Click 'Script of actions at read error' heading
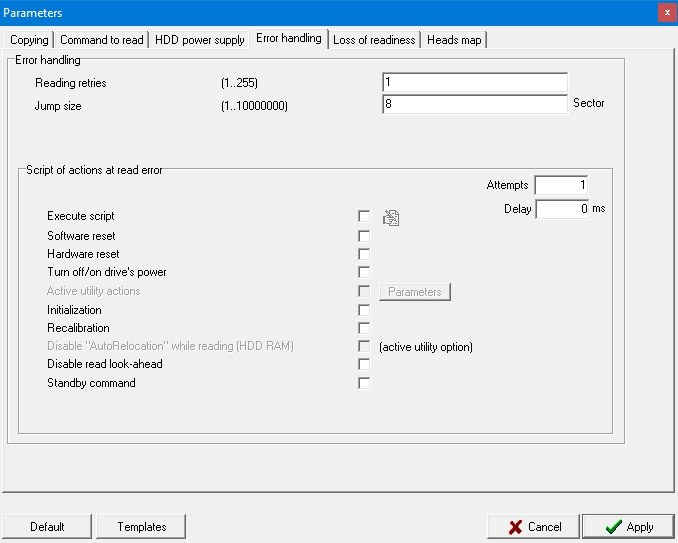The width and height of the screenshot is (678, 543). 94,170
